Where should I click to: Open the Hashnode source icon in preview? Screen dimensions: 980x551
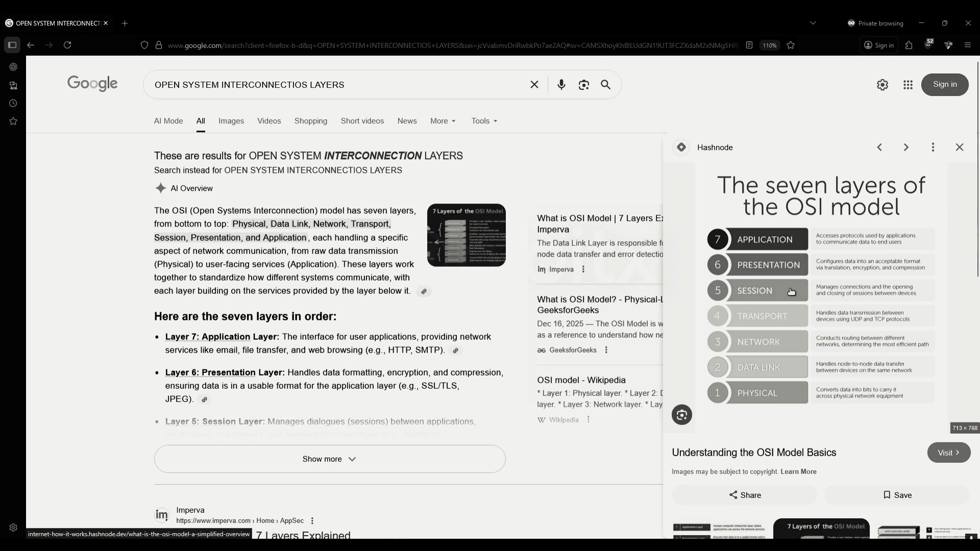(x=681, y=147)
